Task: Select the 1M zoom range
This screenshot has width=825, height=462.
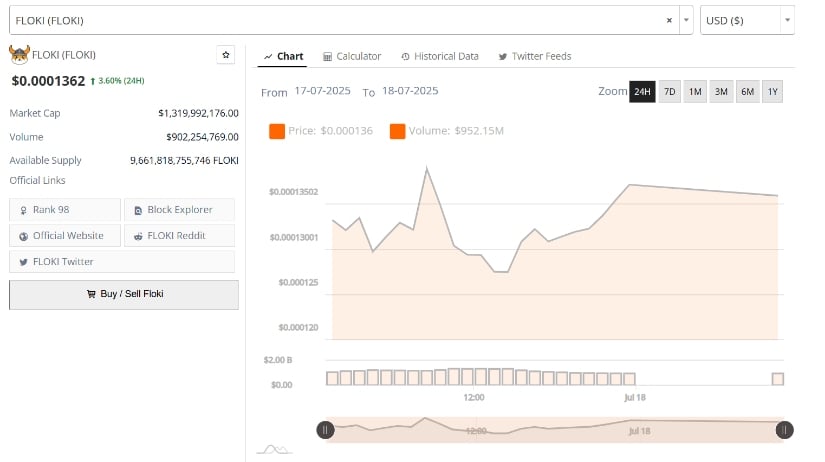Action: coord(695,92)
